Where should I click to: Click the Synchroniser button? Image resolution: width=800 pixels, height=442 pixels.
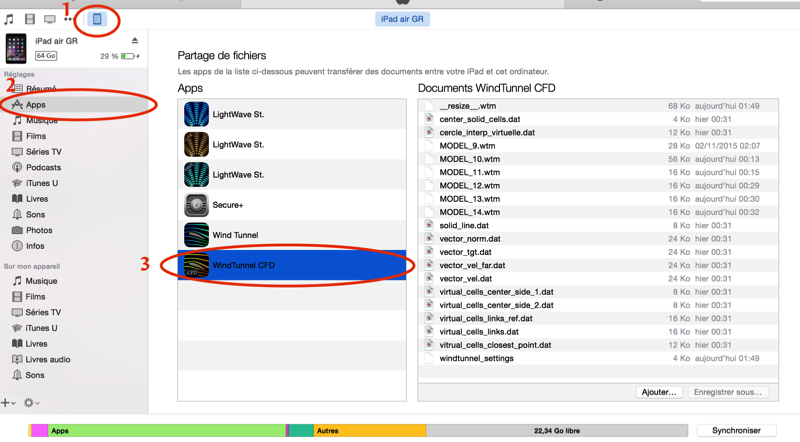coord(736,430)
